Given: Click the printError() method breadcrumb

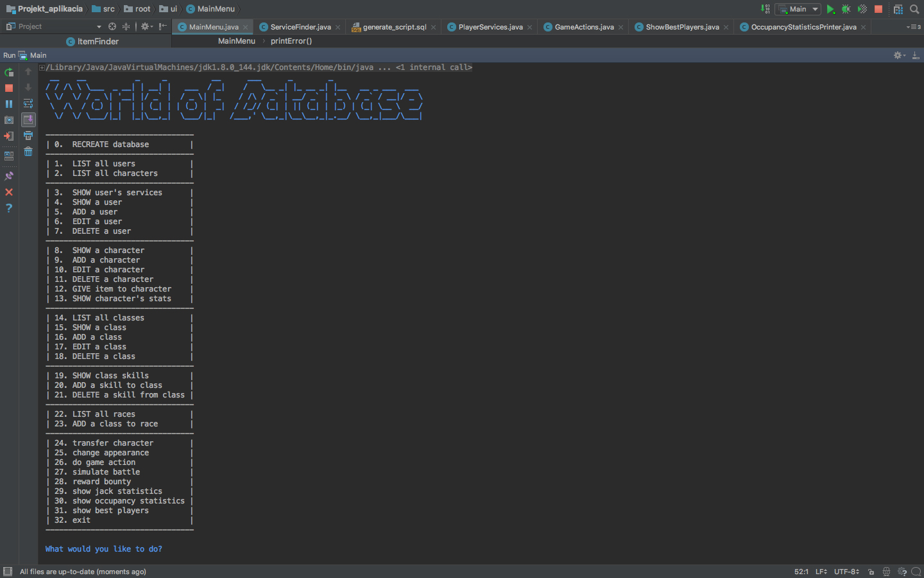Looking at the screenshot, I should pos(291,41).
